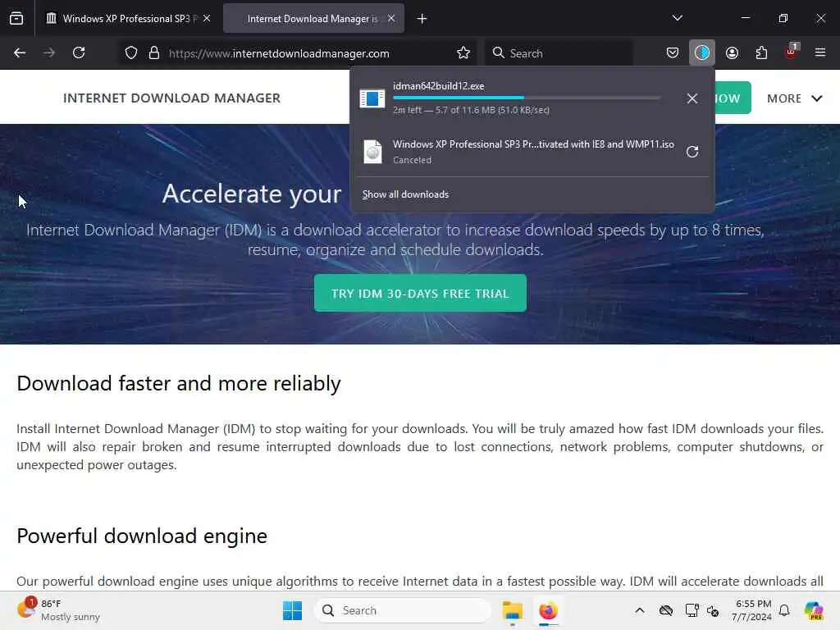Viewport: 840px width, 630px height.
Task: Expand the MORE menu on IDM site
Action: pos(794,98)
